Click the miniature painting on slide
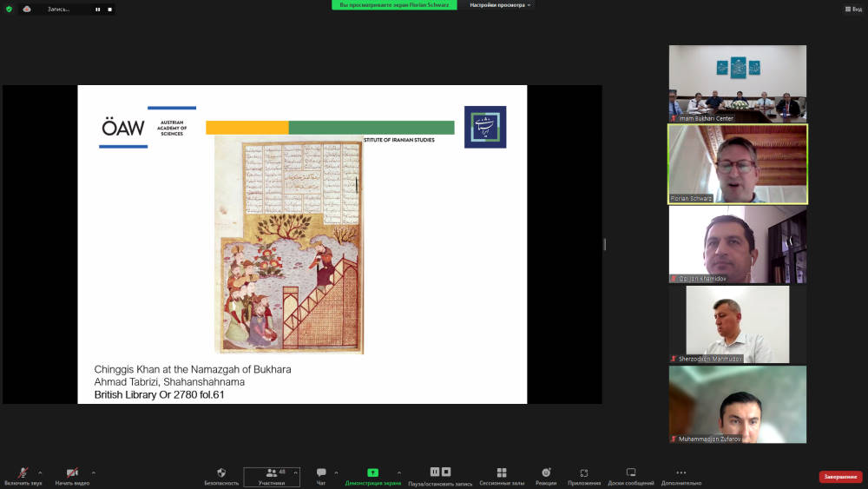868x489 pixels. point(289,244)
